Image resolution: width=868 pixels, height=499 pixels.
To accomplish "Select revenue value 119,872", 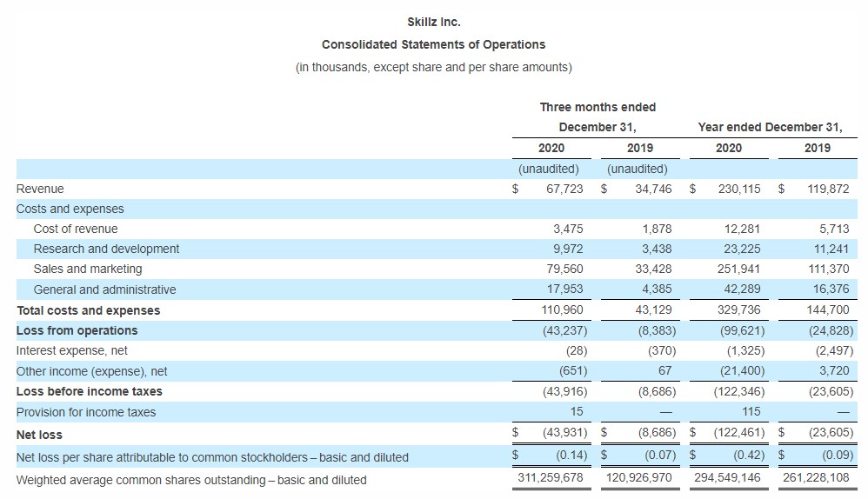I will [828, 190].
